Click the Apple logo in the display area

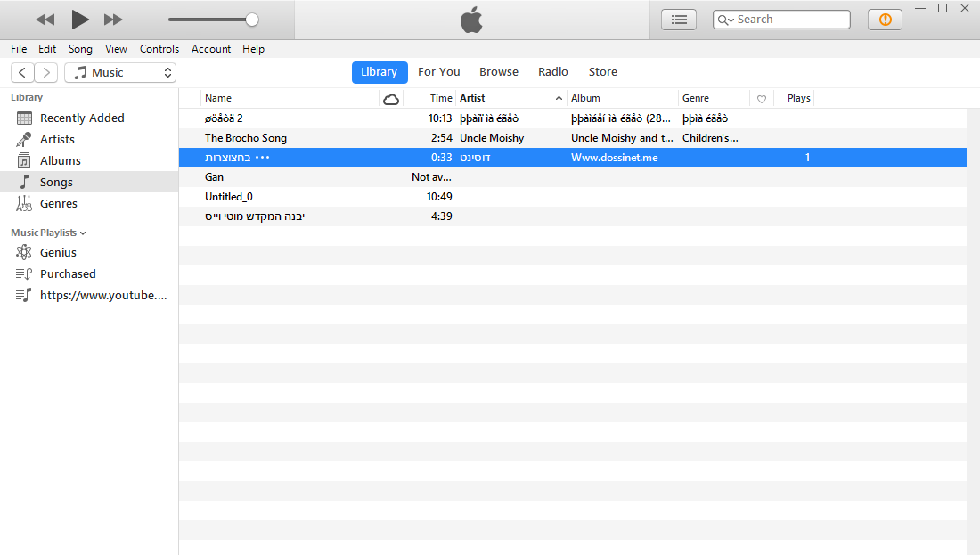(x=472, y=20)
